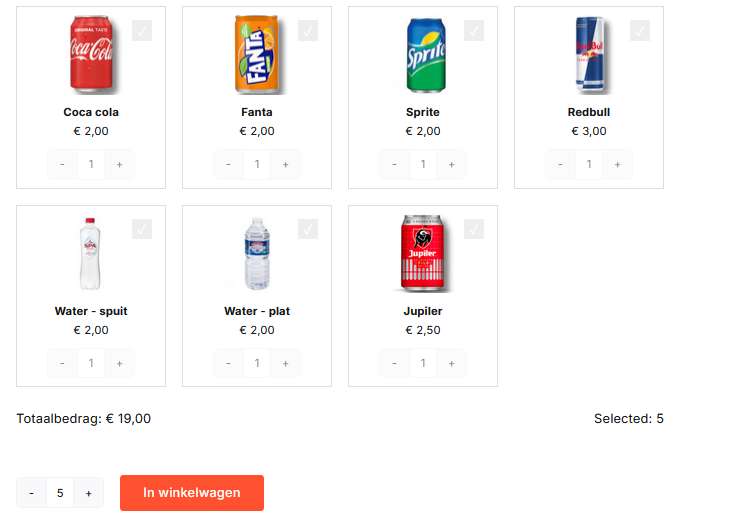Click the Jupiler can image
This screenshot has height=532, width=735.
423,253
